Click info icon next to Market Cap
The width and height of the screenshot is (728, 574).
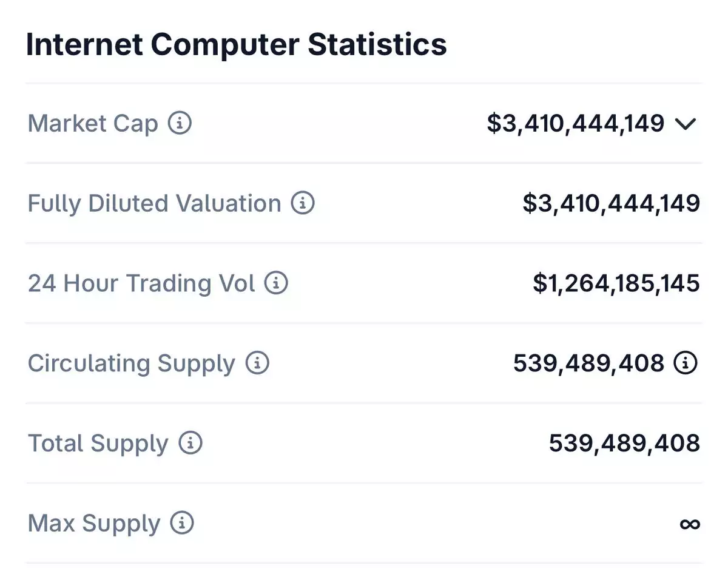tap(180, 123)
